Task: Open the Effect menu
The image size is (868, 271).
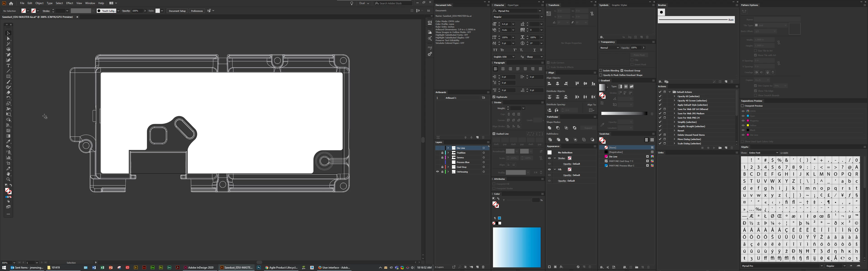Action: [x=69, y=3]
